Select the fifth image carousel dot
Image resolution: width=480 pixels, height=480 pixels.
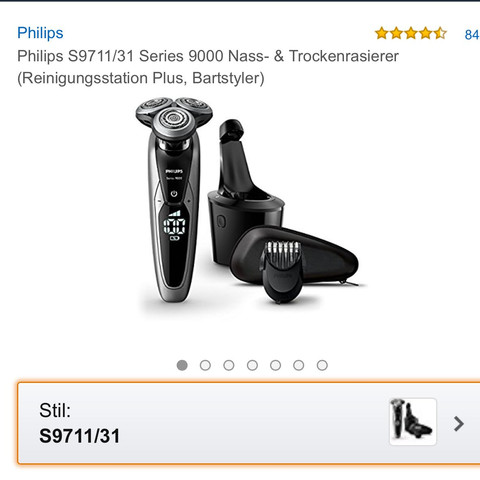[x=275, y=365]
